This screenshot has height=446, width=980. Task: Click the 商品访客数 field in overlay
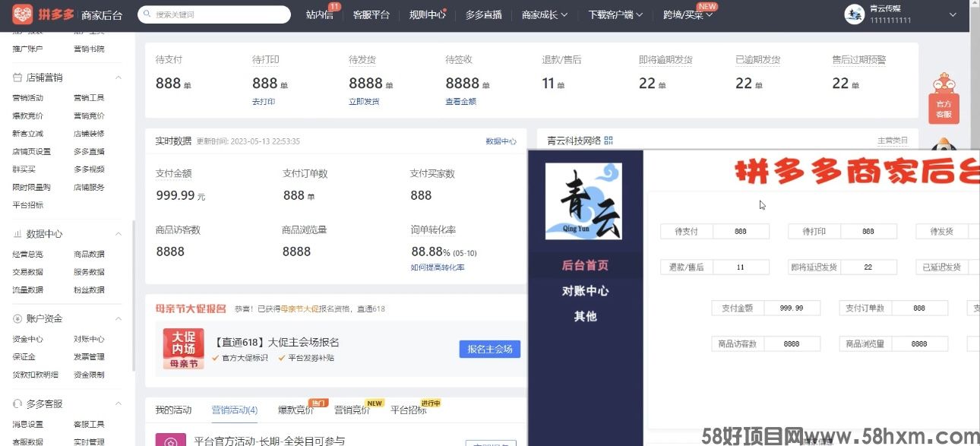pyautogui.click(x=792, y=343)
